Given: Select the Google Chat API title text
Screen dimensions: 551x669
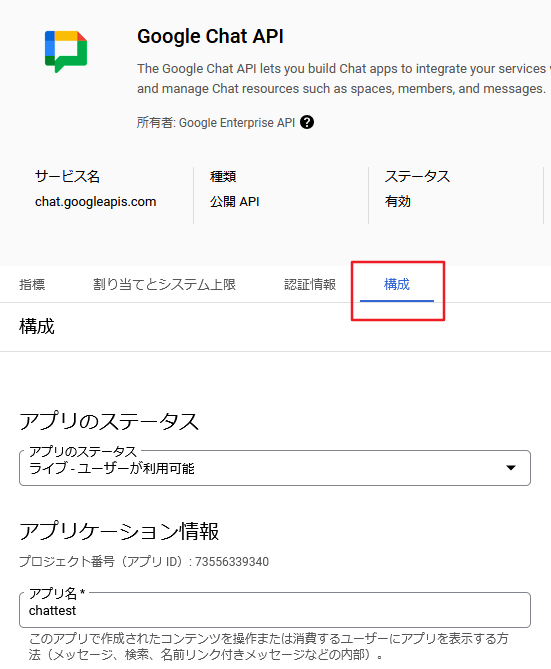Looking at the screenshot, I should [x=210, y=36].
